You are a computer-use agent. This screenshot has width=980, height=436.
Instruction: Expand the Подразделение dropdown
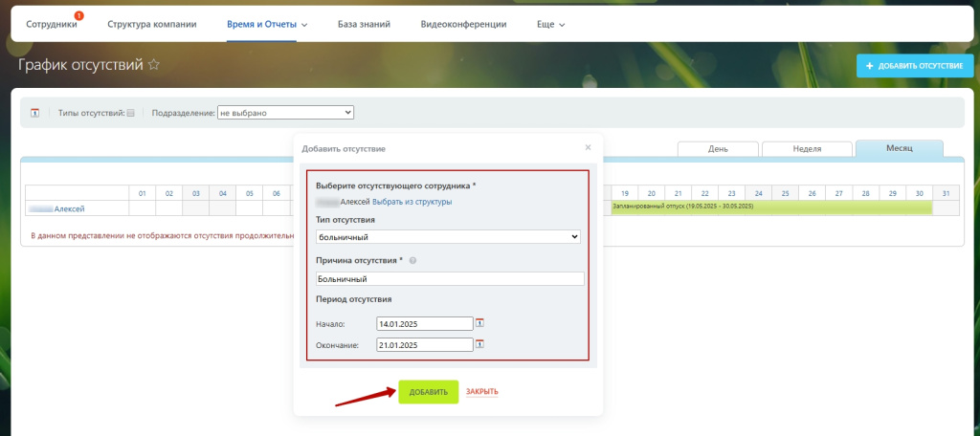tap(285, 113)
